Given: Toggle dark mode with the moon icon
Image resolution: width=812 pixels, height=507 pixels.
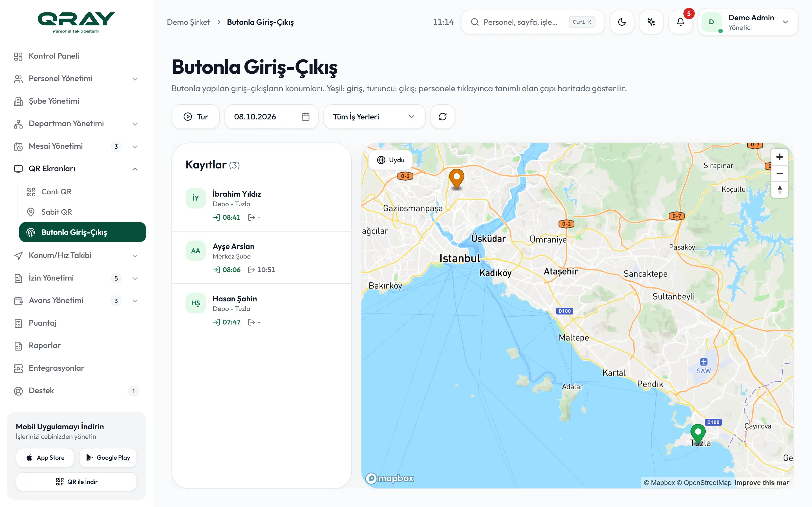Looking at the screenshot, I should 622,22.
